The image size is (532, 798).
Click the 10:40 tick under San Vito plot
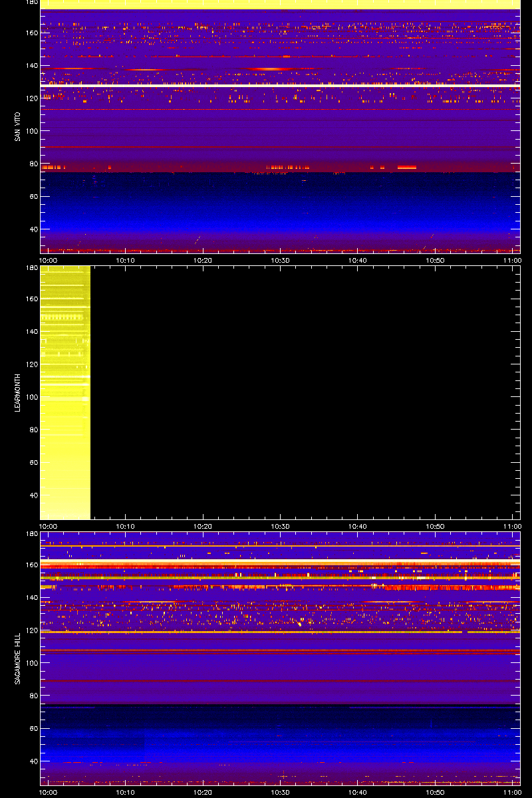pyautogui.click(x=358, y=260)
